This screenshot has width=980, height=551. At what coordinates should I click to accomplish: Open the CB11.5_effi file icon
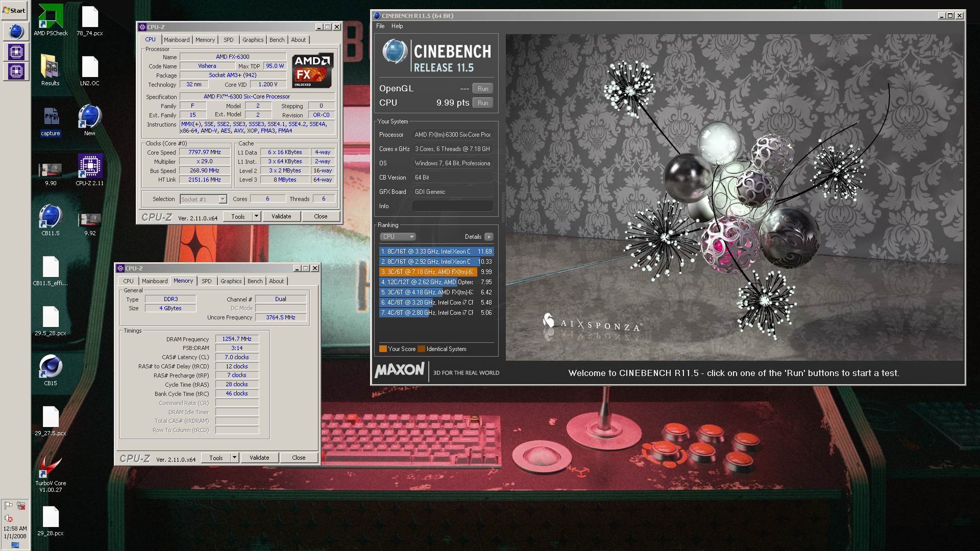coord(51,270)
